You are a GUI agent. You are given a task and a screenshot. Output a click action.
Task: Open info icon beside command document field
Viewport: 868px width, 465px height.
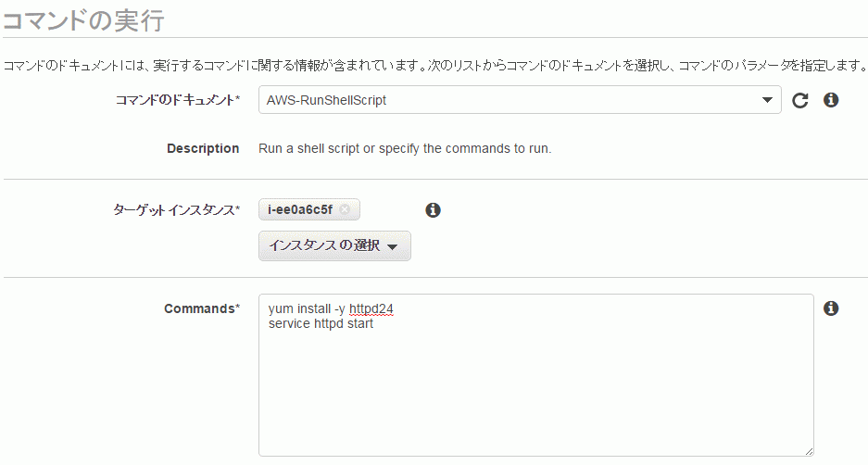coord(831,100)
